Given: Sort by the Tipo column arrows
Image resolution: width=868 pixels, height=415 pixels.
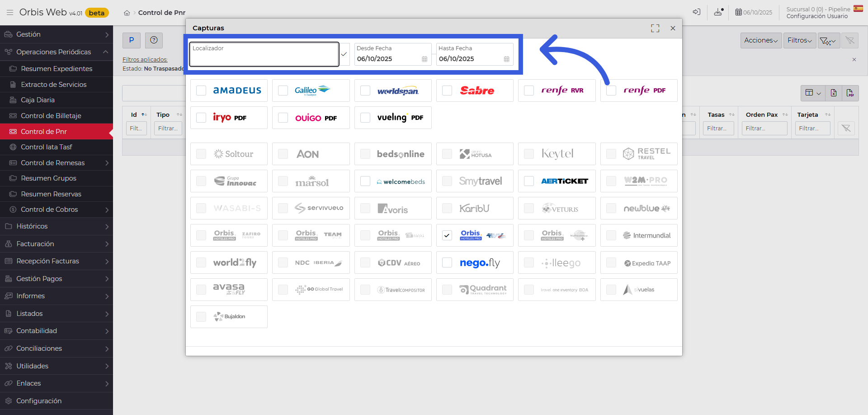Looking at the screenshot, I should pos(179,115).
